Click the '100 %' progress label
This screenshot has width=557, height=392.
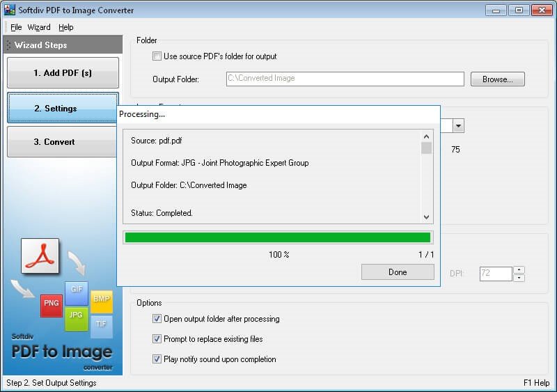[x=279, y=255]
